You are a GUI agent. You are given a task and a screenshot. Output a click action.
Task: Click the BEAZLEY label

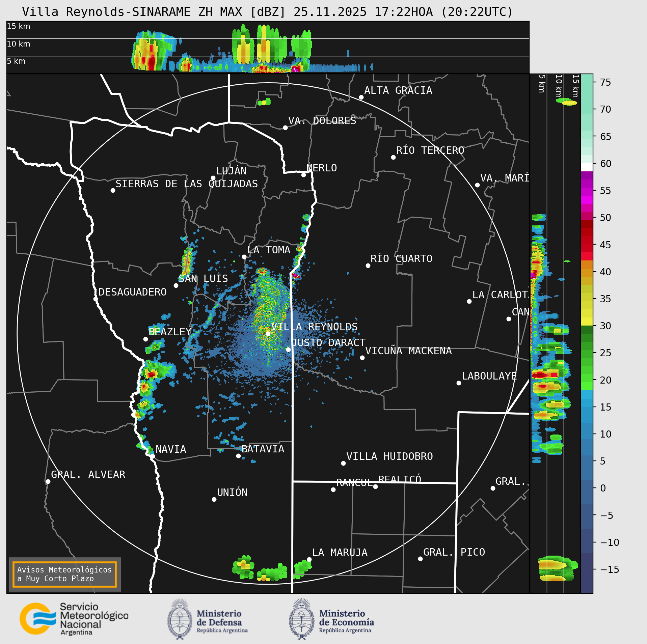[x=170, y=332]
